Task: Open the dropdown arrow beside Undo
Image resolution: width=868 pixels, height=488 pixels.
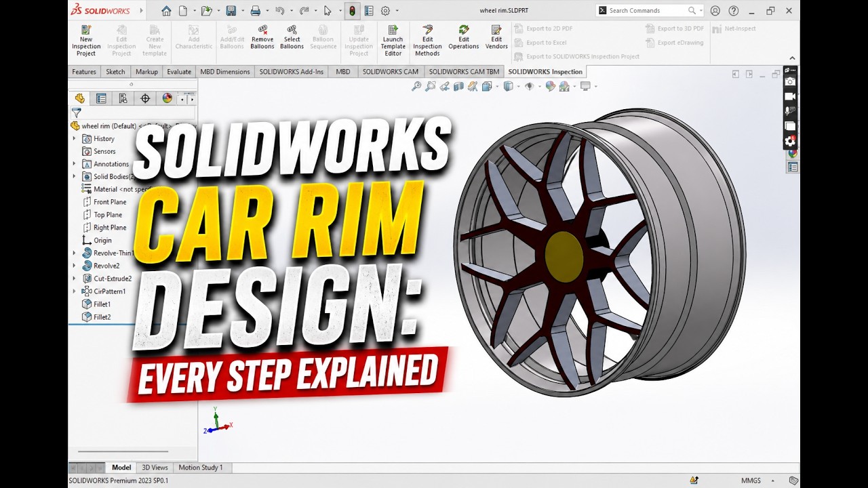Action: [290, 11]
